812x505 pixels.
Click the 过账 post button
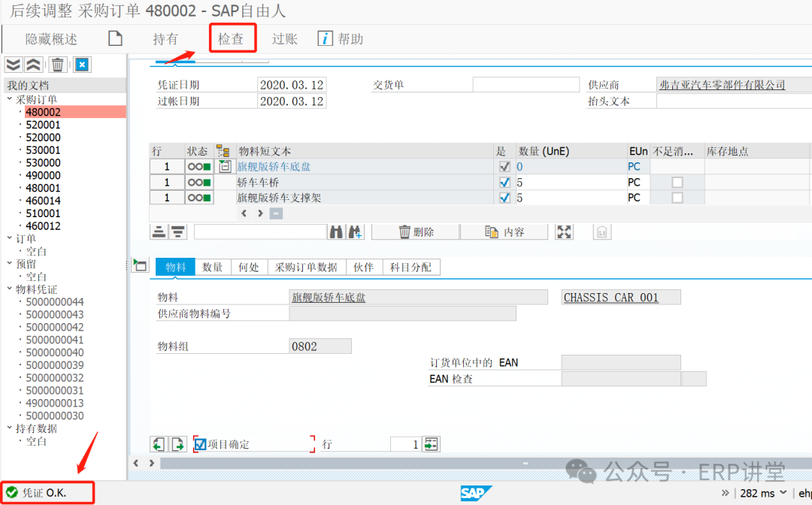284,39
